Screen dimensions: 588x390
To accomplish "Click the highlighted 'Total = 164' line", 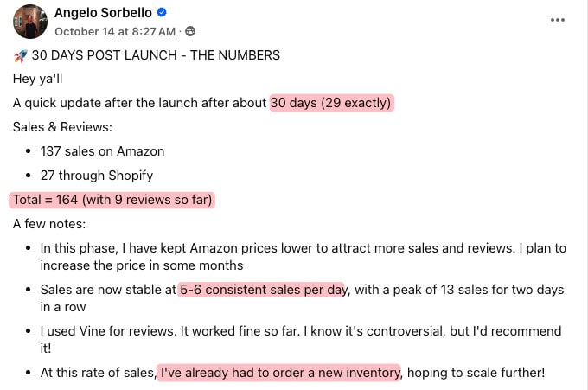I will (x=112, y=200).
